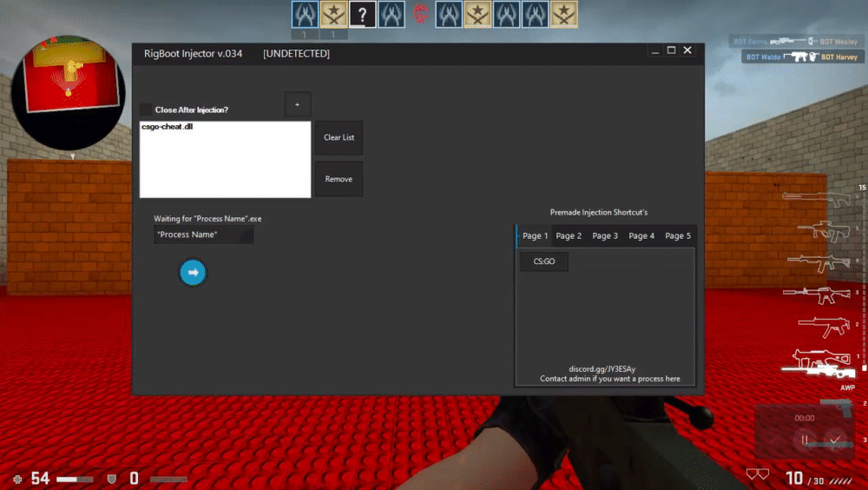Switch to the Page 2 tab
Viewport: 868px width, 490px height.
click(x=569, y=235)
